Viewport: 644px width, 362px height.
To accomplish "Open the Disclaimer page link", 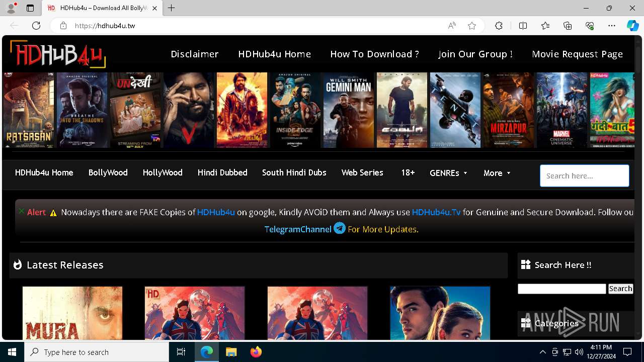I will (194, 54).
